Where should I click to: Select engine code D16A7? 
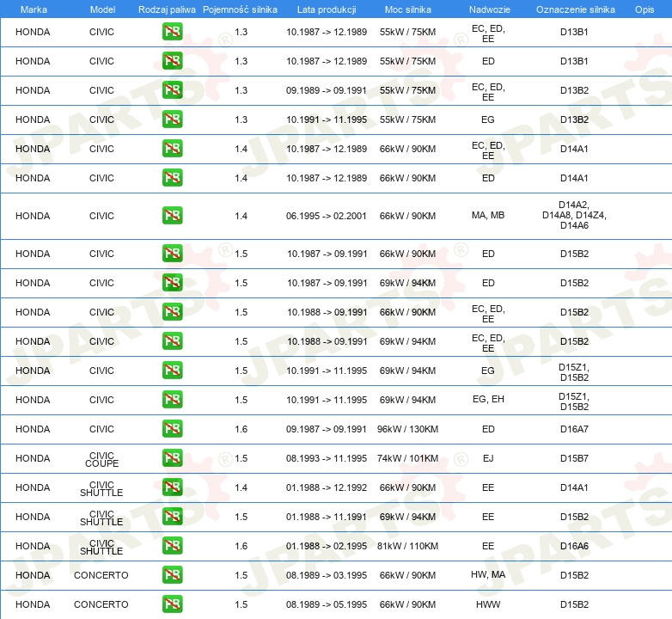574,429
